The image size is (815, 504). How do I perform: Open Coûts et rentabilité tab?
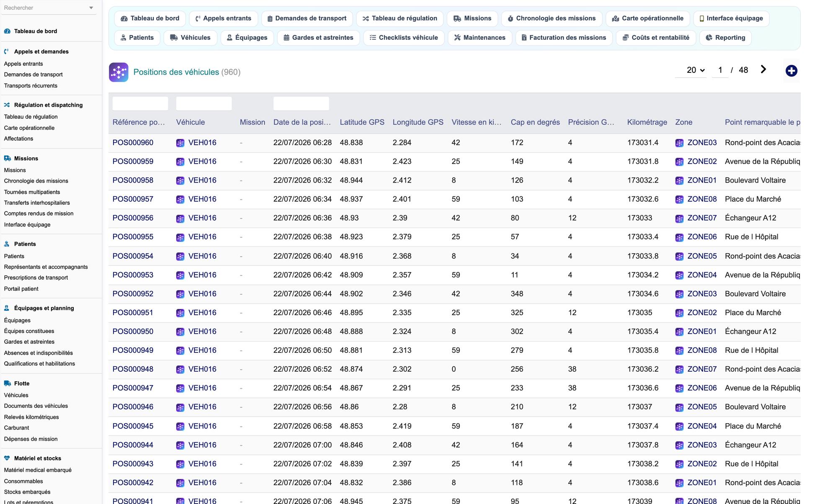pyautogui.click(x=656, y=38)
